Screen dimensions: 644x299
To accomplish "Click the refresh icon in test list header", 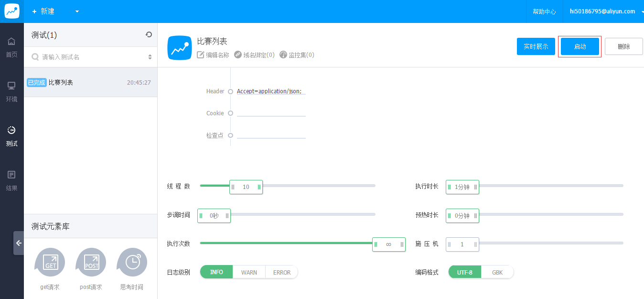I will (x=149, y=34).
